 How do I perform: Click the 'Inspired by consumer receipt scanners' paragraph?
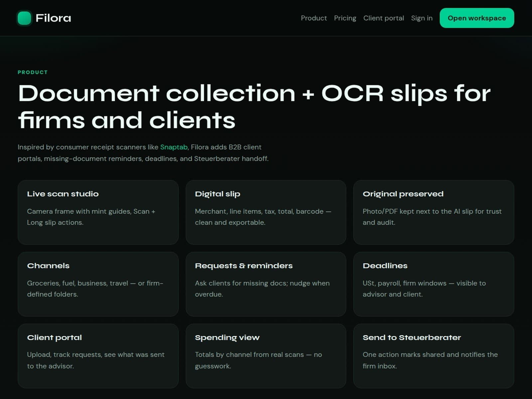[x=143, y=153]
